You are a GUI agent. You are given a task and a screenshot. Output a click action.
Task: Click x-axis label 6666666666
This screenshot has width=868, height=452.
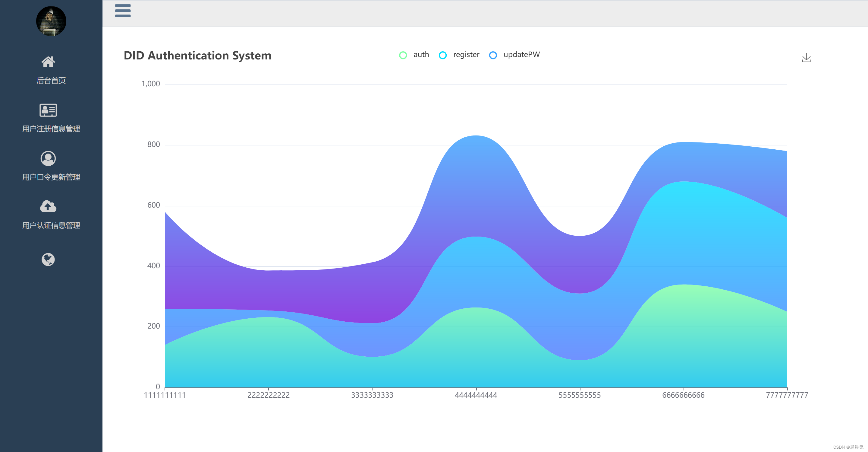pos(683,395)
